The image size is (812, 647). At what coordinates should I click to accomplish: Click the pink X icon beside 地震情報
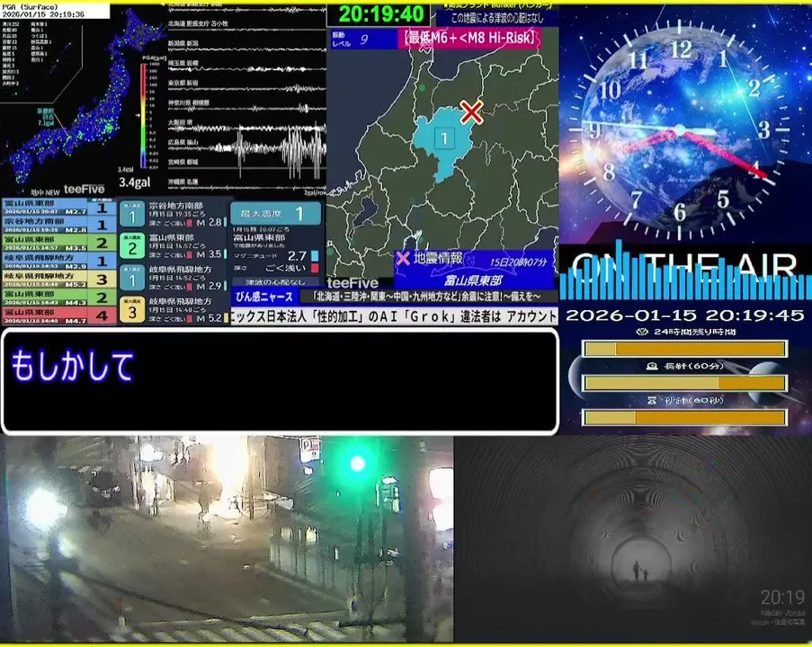click(x=403, y=258)
